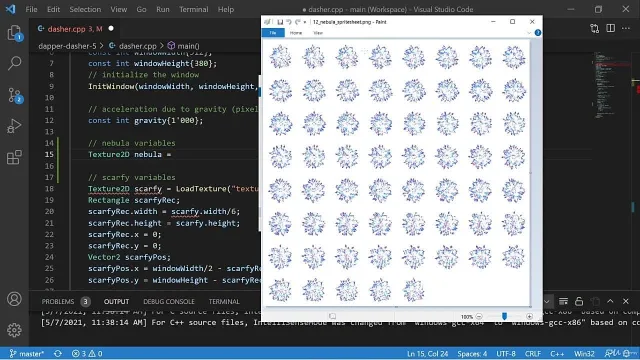Open Source Control view icon

tap(14, 95)
